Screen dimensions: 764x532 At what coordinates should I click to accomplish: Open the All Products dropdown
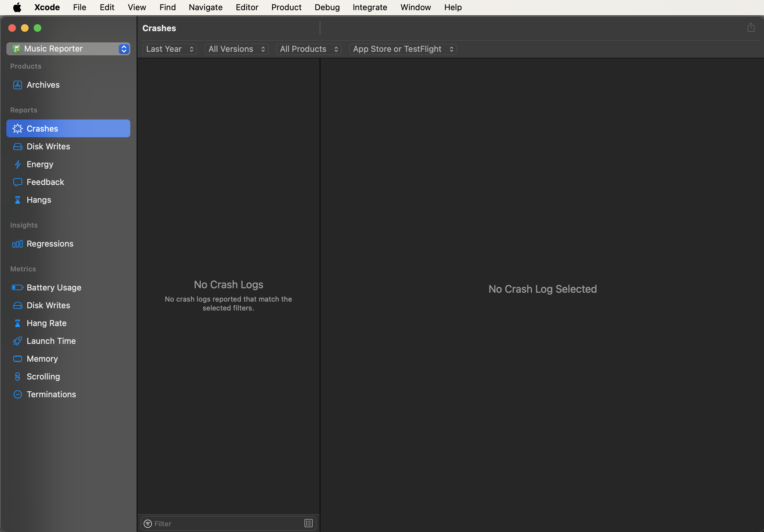click(309, 49)
